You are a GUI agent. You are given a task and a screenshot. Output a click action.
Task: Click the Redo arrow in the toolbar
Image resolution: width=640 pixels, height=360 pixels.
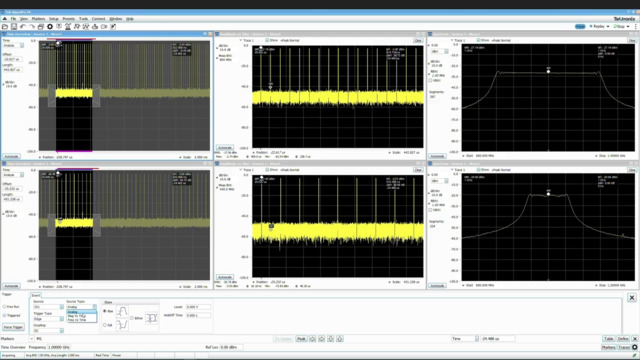pos(32,27)
